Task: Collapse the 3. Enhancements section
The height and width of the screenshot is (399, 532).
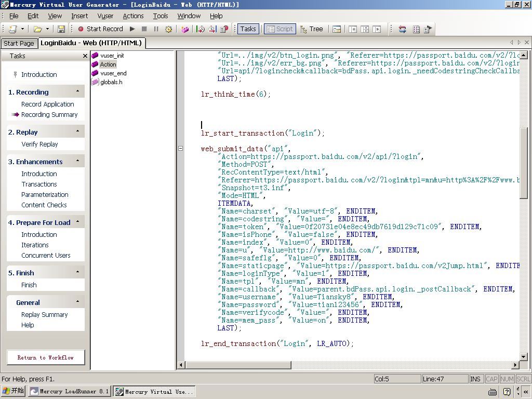Action: 78,161
